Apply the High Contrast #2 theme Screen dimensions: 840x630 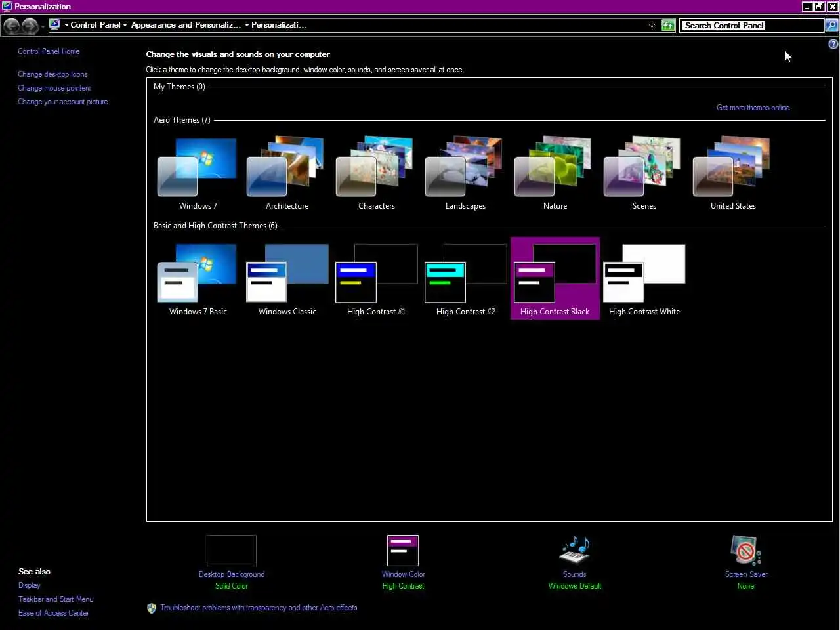tap(465, 279)
